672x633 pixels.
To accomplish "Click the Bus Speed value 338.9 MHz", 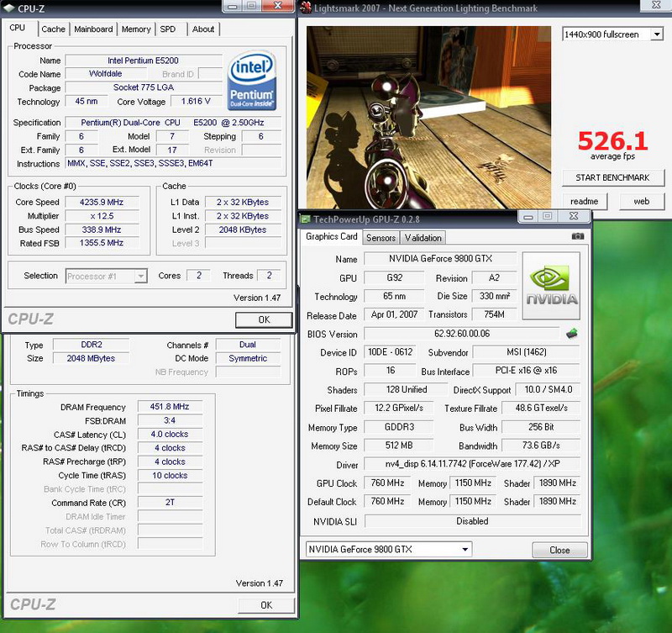I will tap(102, 229).
